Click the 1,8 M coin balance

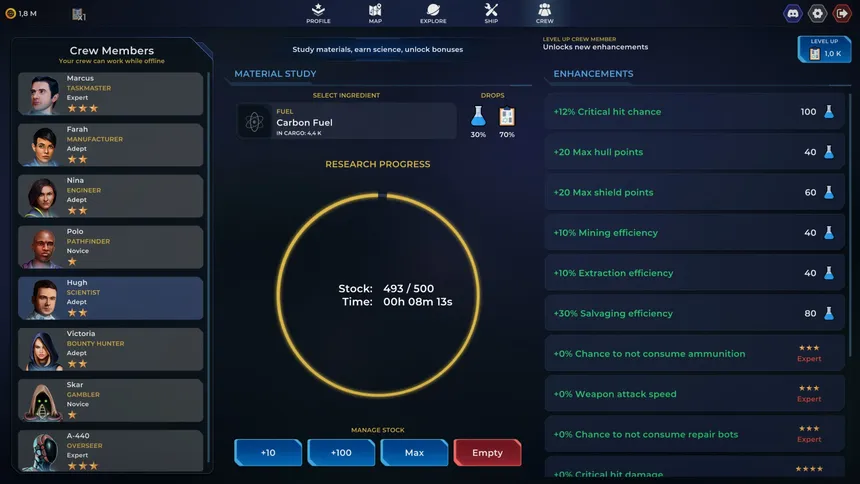coord(27,14)
